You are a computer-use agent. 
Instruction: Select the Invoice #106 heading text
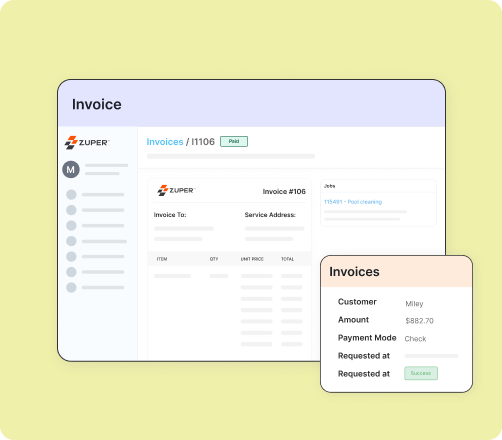point(284,191)
